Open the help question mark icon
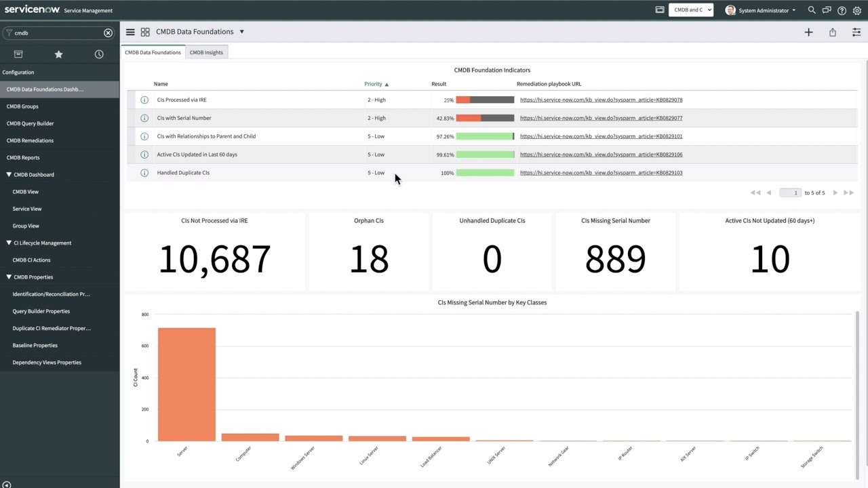The width and height of the screenshot is (868, 488). pyautogui.click(x=842, y=10)
